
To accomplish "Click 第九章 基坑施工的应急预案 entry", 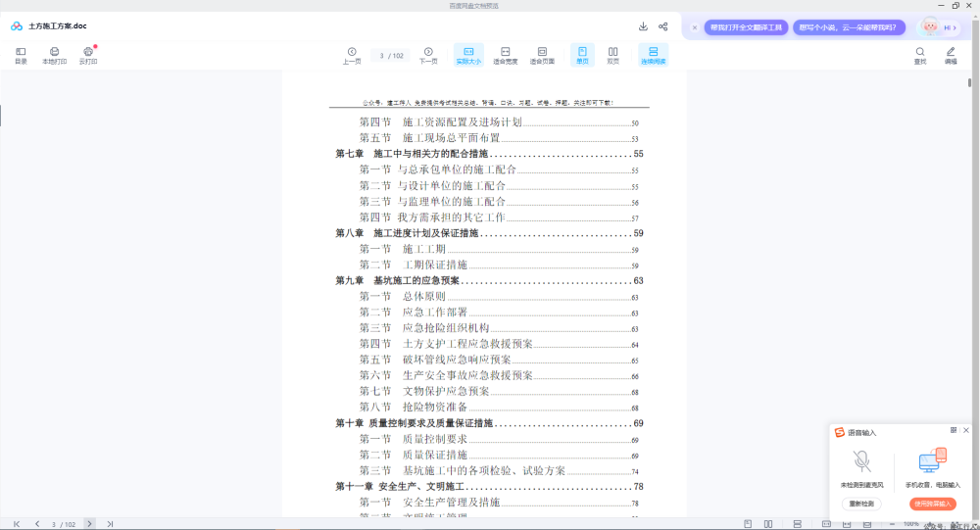I will click(x=489, y=280).
